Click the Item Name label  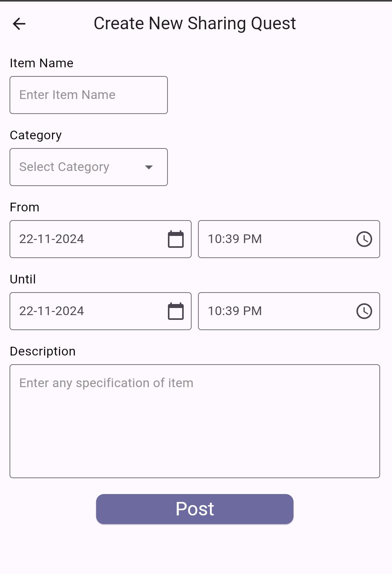tap(42, 63)
